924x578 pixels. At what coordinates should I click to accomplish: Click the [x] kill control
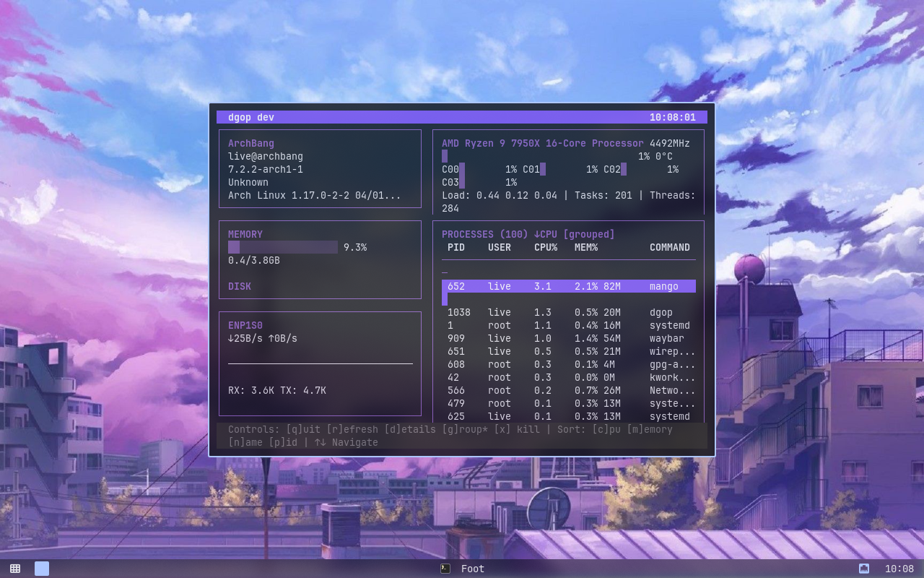pyautogui.click(x=517, y=429)
